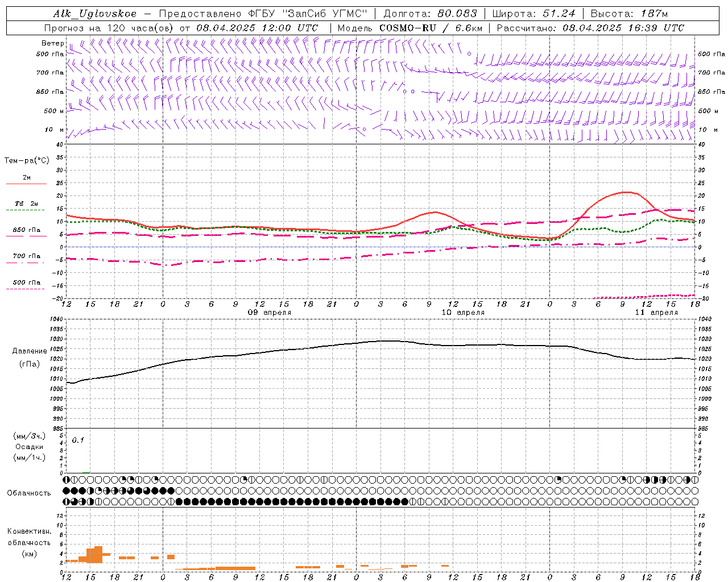
Task: Click the 500 гПа label in the temperature legend
Action: coord(27,282)
